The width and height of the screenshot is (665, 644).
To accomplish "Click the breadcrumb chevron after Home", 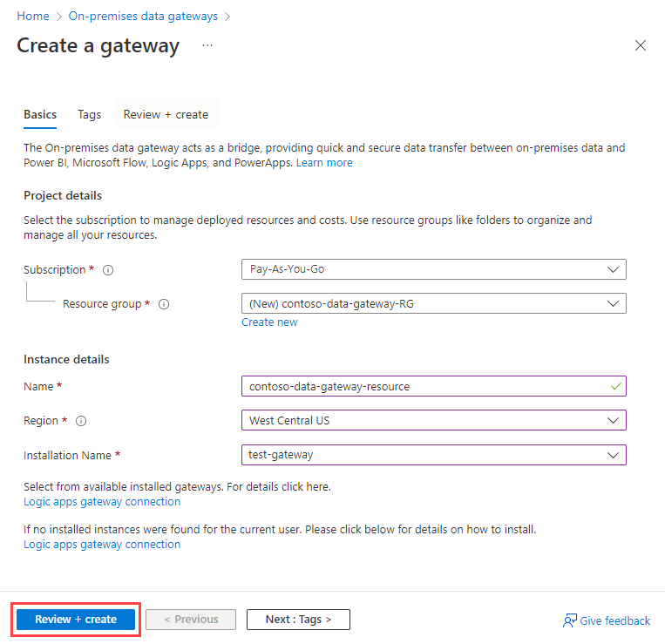I will pyautogui.click(x=59, y=17).
